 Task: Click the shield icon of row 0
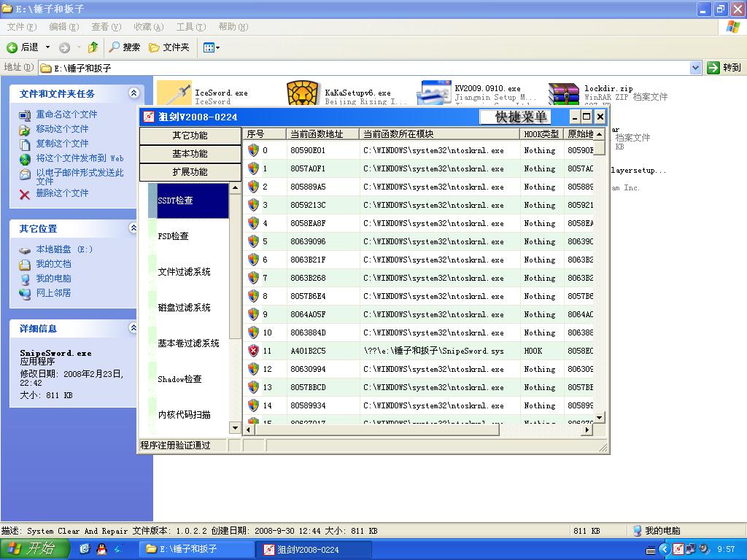253,150
